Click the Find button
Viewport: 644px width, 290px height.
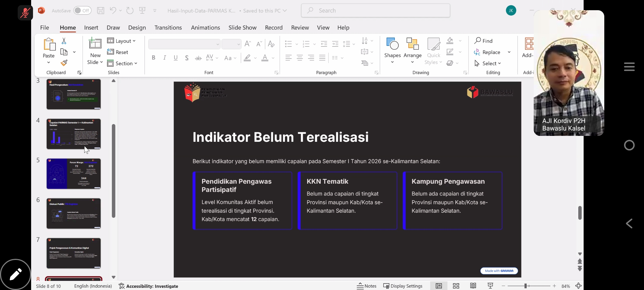coord(483,41)
